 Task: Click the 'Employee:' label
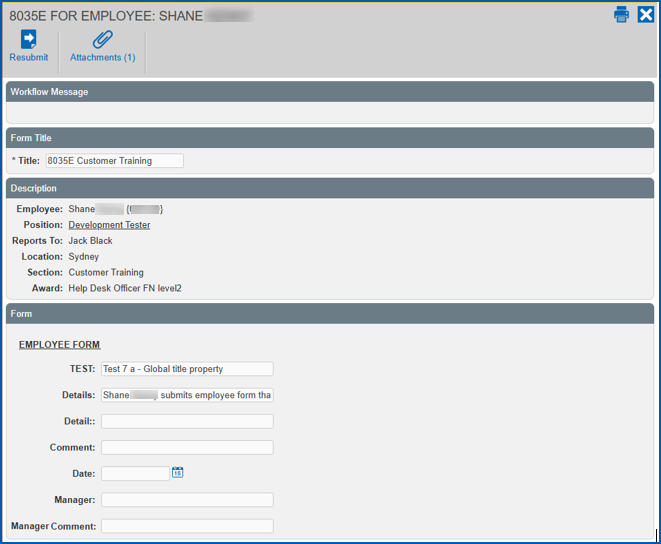40,209
